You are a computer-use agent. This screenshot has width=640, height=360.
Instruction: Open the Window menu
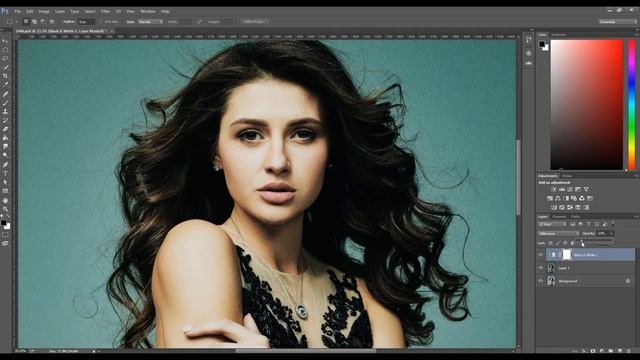[147, 11]
